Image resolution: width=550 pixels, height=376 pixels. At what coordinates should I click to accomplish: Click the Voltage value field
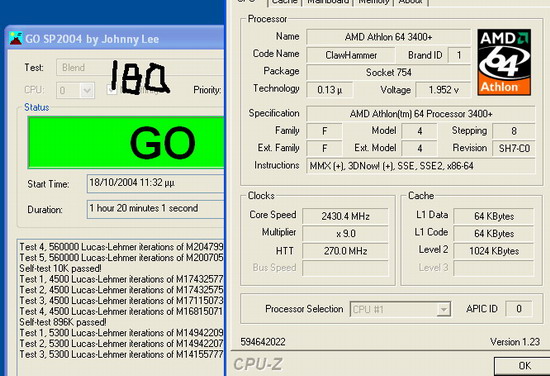(443, 90)
